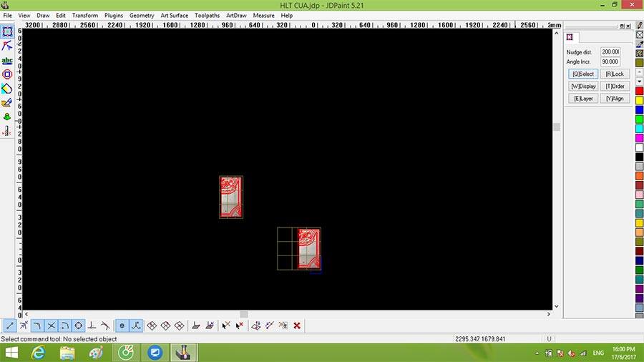Click the plane with down arrow icon
This screenshot has height=362, width=644.
256,326
